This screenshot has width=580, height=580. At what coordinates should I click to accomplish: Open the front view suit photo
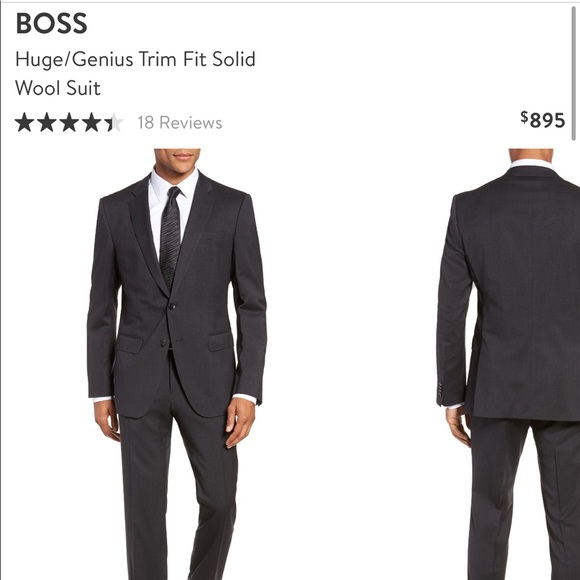(177, 364)
